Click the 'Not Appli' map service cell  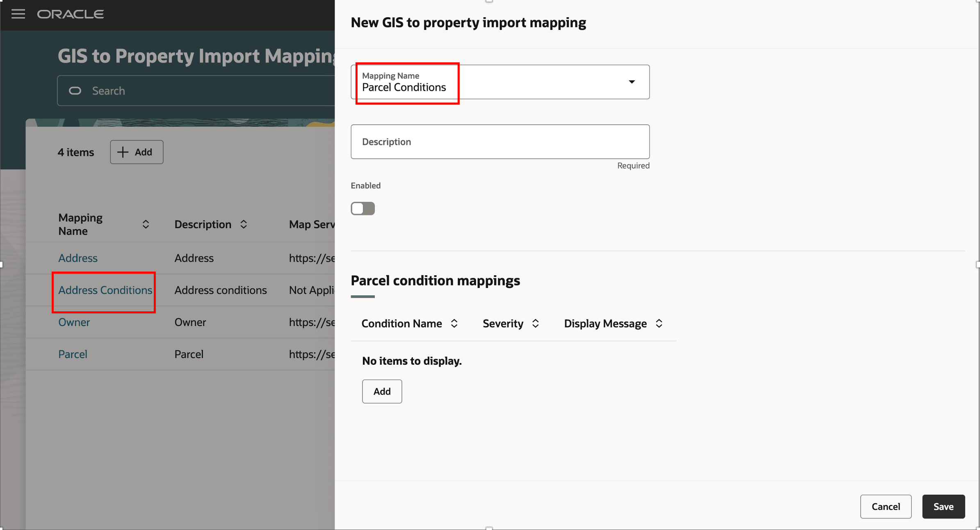tap(312, 290)
